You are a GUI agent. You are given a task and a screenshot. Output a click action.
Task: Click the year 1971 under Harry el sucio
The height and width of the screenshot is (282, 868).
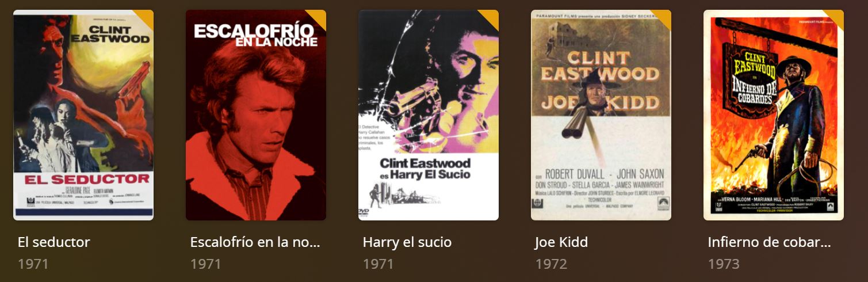pos(378,264)
